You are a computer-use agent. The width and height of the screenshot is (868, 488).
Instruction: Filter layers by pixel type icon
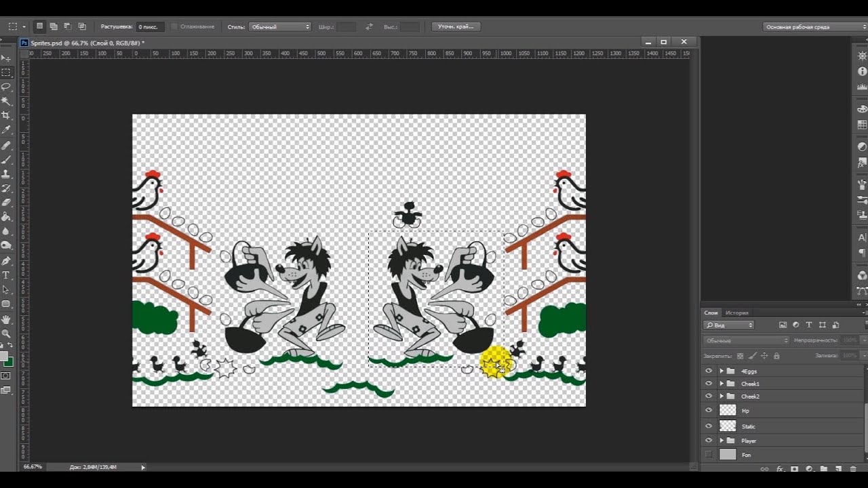(783, 325)
